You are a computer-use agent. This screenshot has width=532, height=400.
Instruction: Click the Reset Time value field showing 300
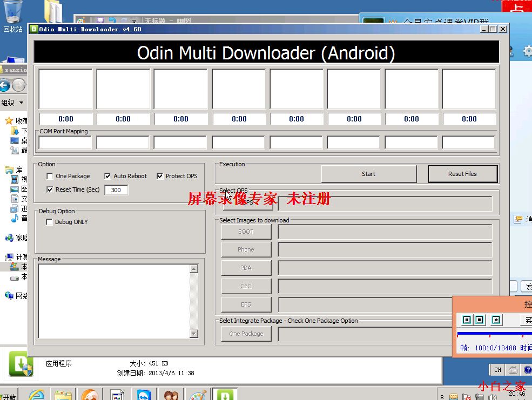[x=116, y=190]
